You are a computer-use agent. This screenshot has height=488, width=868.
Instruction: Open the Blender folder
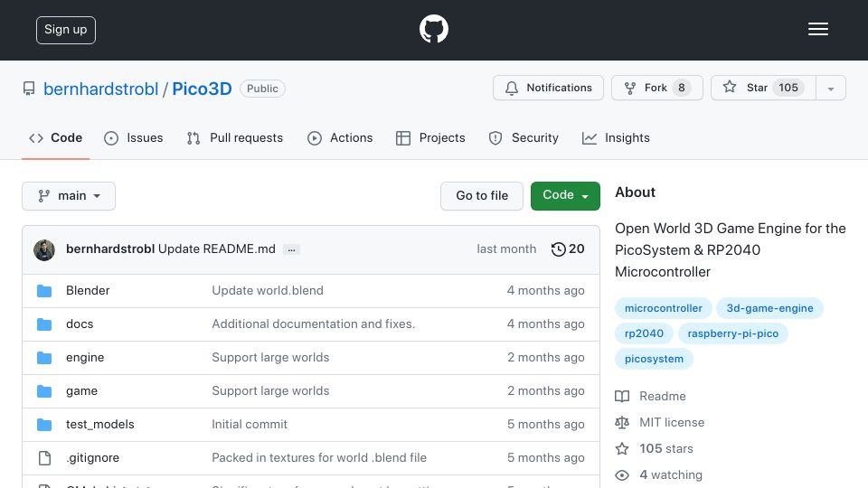click(x=88, y=290)
